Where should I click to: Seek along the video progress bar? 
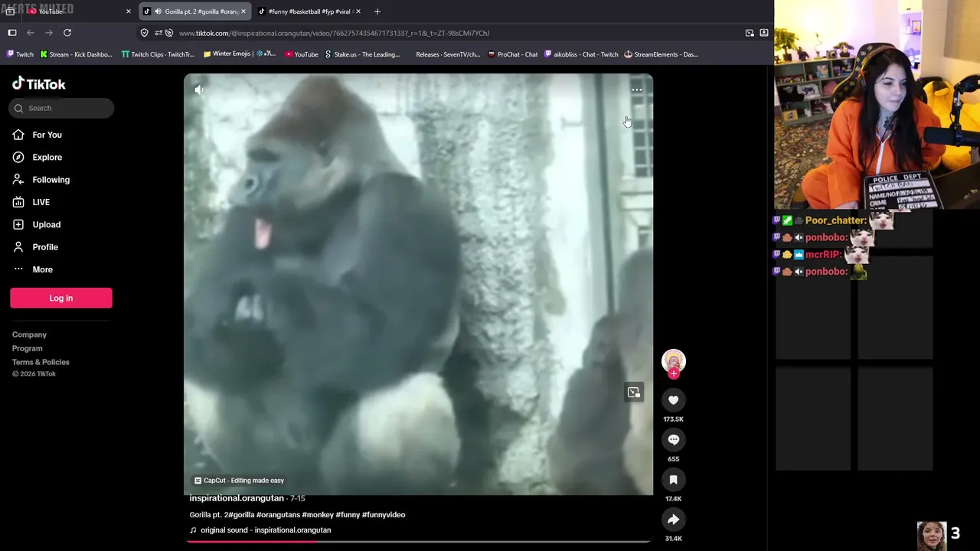[x=418, y=541]
